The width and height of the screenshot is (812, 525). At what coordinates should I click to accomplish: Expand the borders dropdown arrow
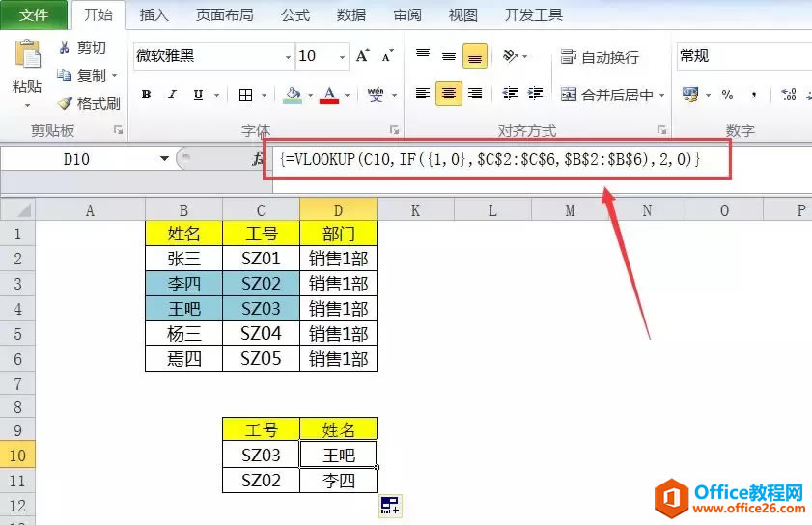tap(264, 95)
